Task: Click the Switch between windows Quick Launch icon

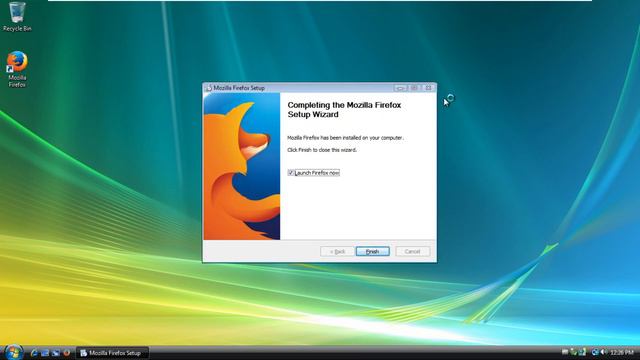Action: coord(56,353)
